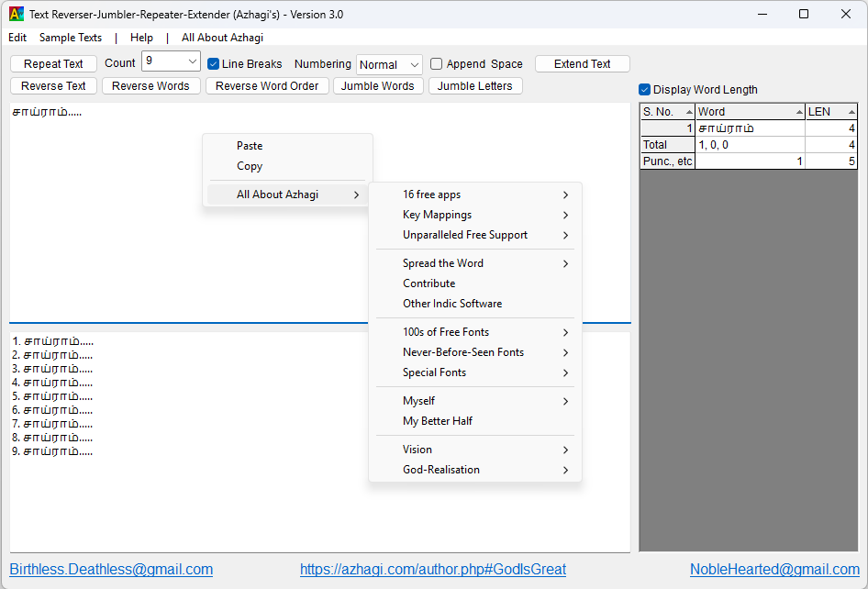Choose Paste from the context menu

(x=287, y=146)
